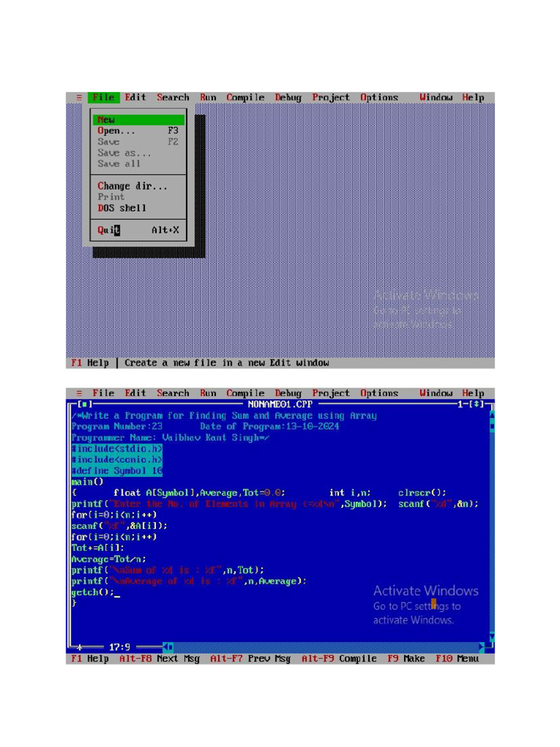Click the main() line in code
The image size is (560, 747).
pos(87,482)
